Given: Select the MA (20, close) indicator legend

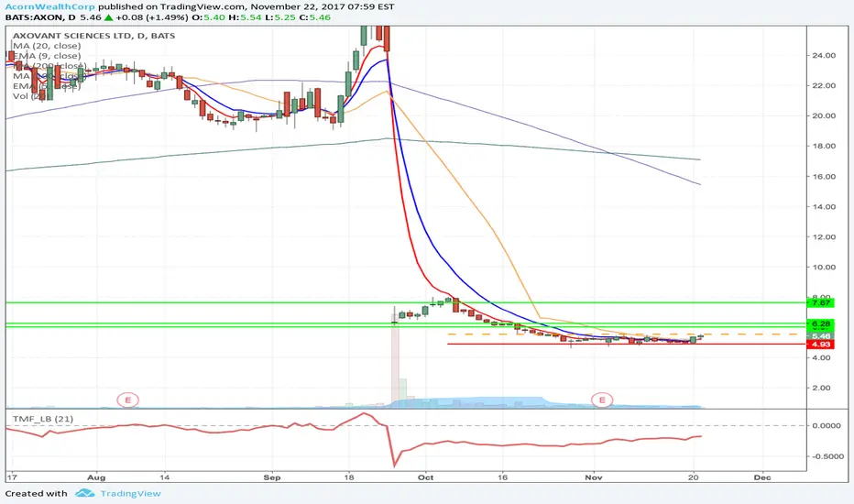Looking at the screenshot, I should 47,46.
